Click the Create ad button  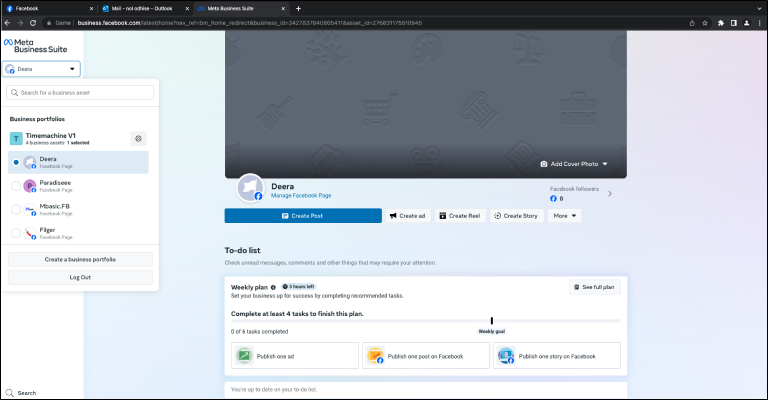408,216
